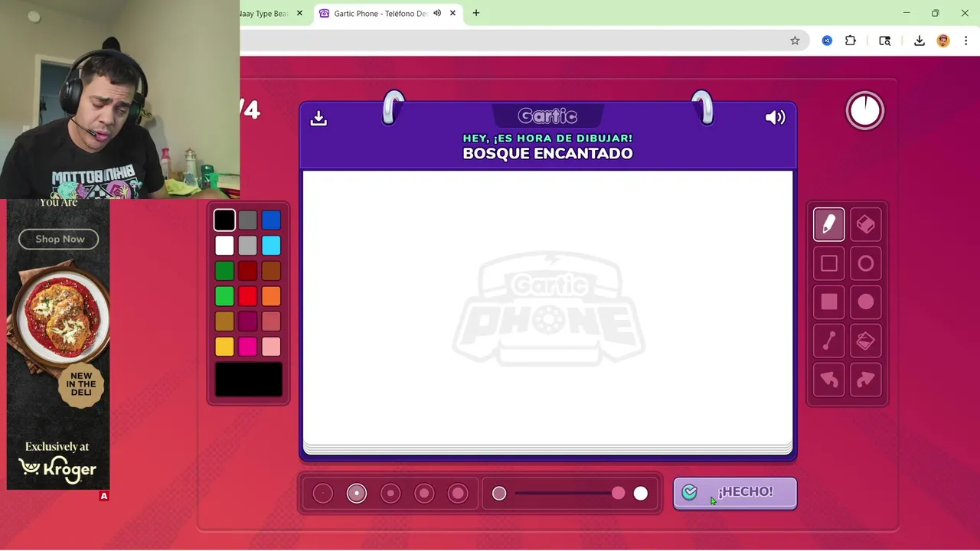Close the Naay Type Beat tab

tap(299, 13)
